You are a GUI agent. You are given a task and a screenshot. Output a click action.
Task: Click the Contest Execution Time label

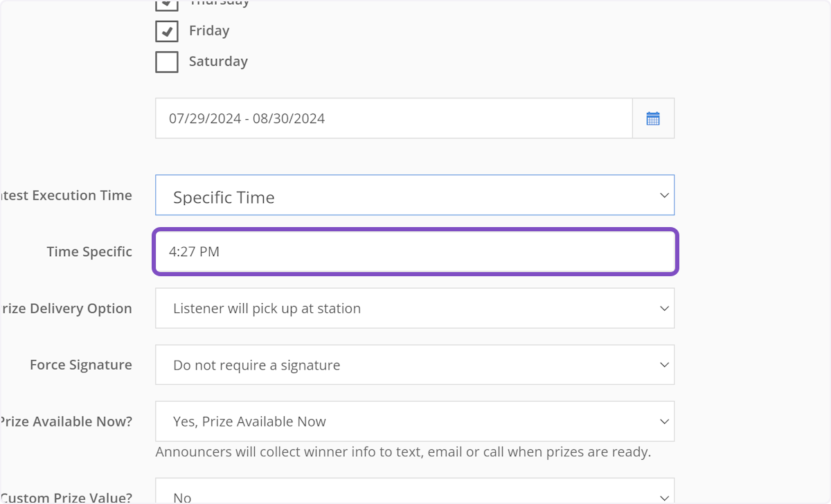pos(66,195)
